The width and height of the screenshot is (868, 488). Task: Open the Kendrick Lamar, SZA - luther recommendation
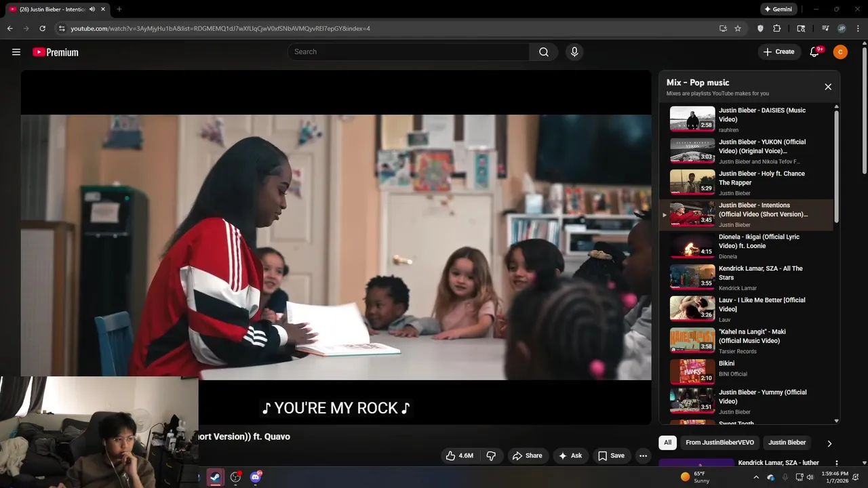pos(778,463)
